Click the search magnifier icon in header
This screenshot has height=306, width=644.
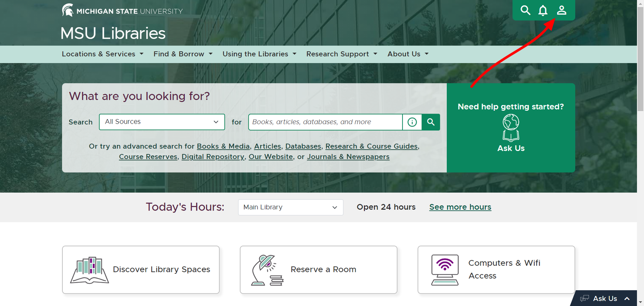click(525, 10)
